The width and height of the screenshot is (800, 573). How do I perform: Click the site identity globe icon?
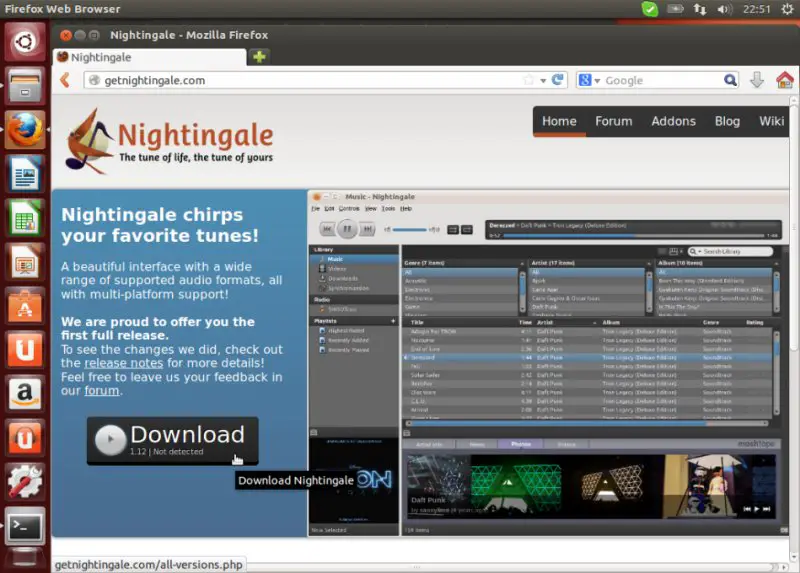[94, 80]
